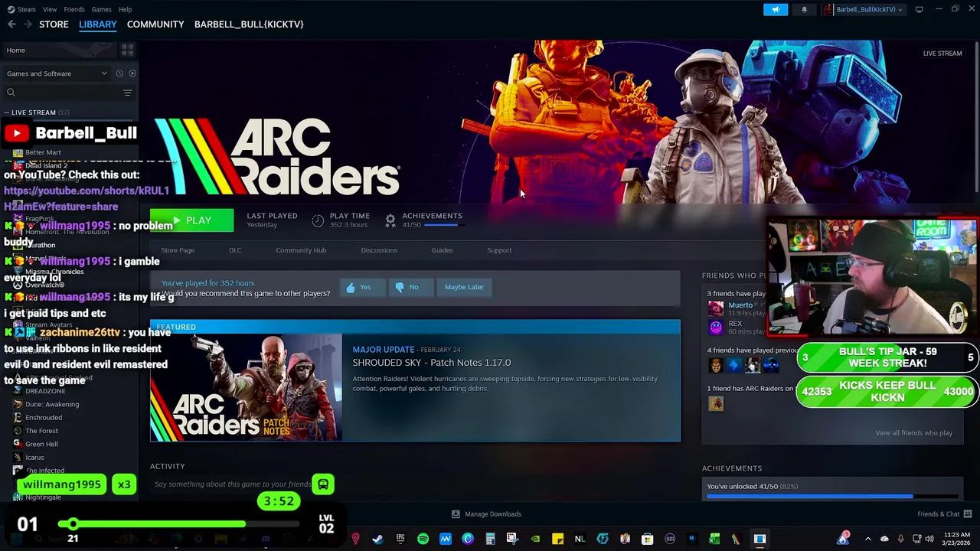Screen dimensions: 980x551
Task: Click the library search magnifier icon
Action: click(11, 93)
